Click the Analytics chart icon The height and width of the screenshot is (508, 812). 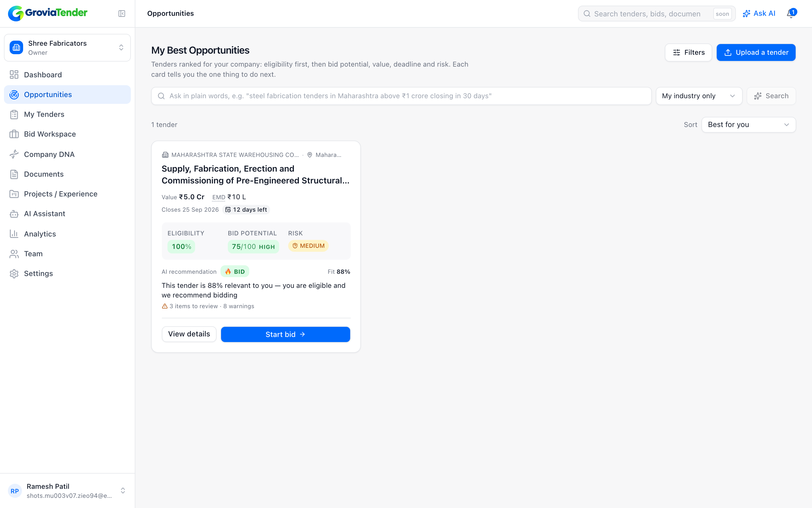(x=14, y=234)
